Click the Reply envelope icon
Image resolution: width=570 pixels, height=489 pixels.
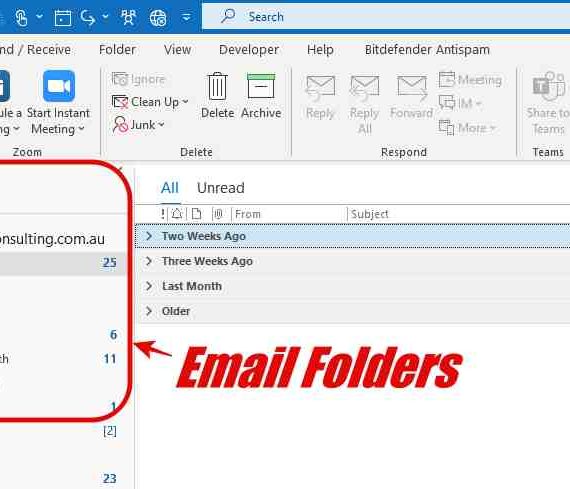[320, 88]
